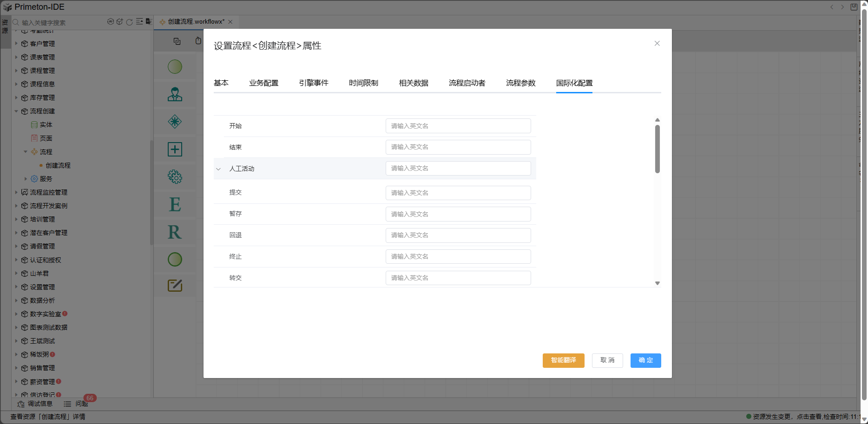Screen dimensions: 868x424
Task: Select the plus-box subprocess icon
Action: (175, 150)
